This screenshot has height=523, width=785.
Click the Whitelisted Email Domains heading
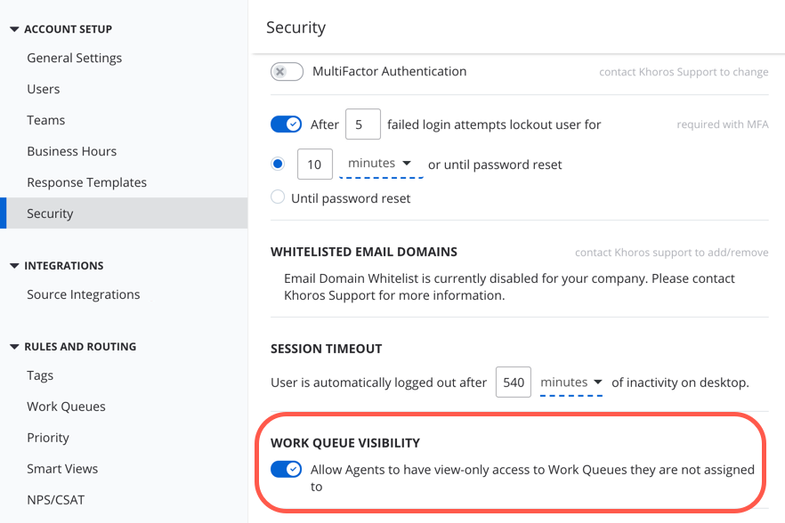364,252
